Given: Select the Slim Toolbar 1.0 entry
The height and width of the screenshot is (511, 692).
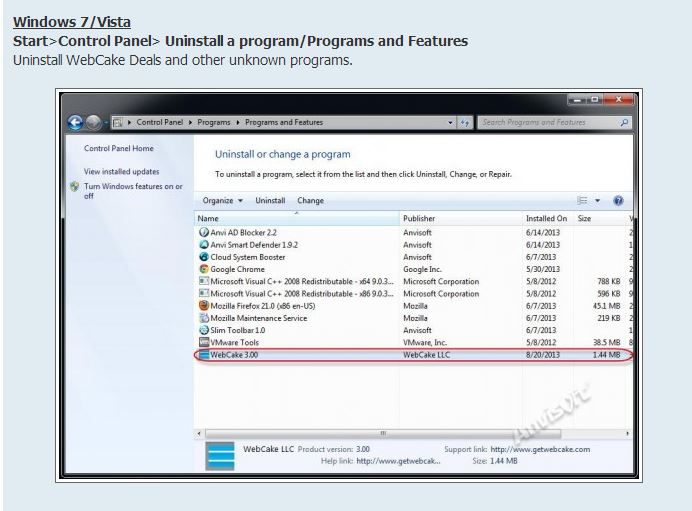Looking at the screenshot, I should click(x=237, y=330).
